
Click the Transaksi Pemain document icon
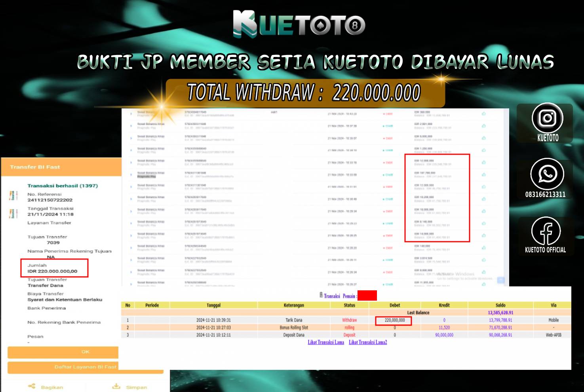click(x=321, y=295)
